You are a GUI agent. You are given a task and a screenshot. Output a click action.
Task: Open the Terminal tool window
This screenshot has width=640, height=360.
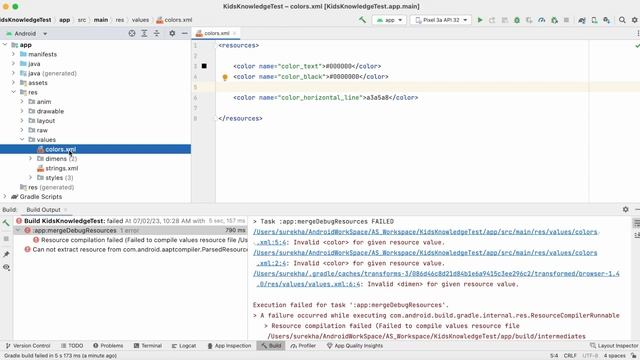tap(148, 346)
